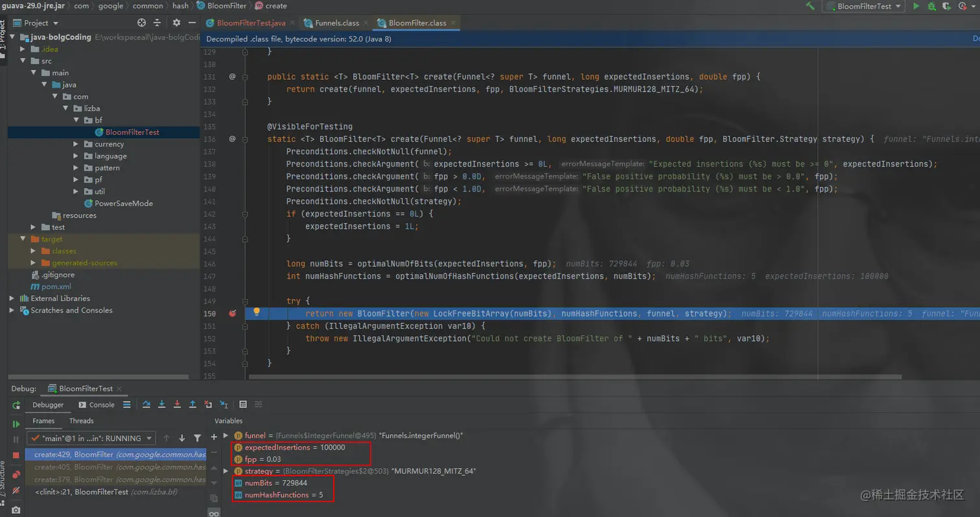Open View Breakpoints icon in debug sidebar
The height and width of the screenshot is (517, 980).
tap(16, 475)
